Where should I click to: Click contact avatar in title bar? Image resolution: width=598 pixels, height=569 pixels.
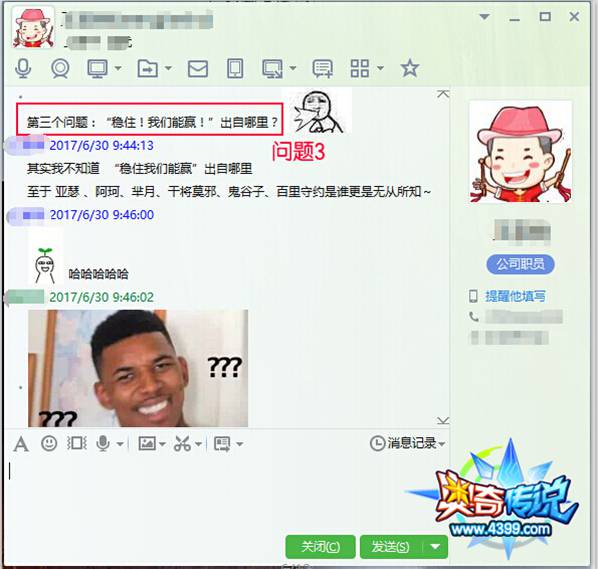[32, 27]
